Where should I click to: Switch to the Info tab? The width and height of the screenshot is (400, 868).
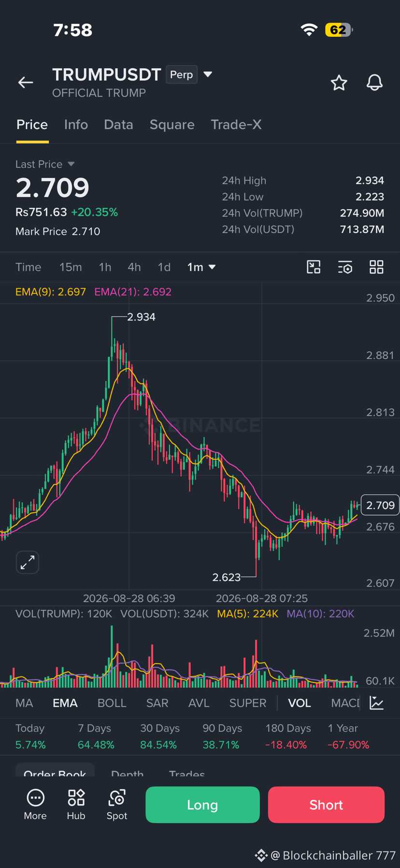pyautogui.click(x=76, y=125)
